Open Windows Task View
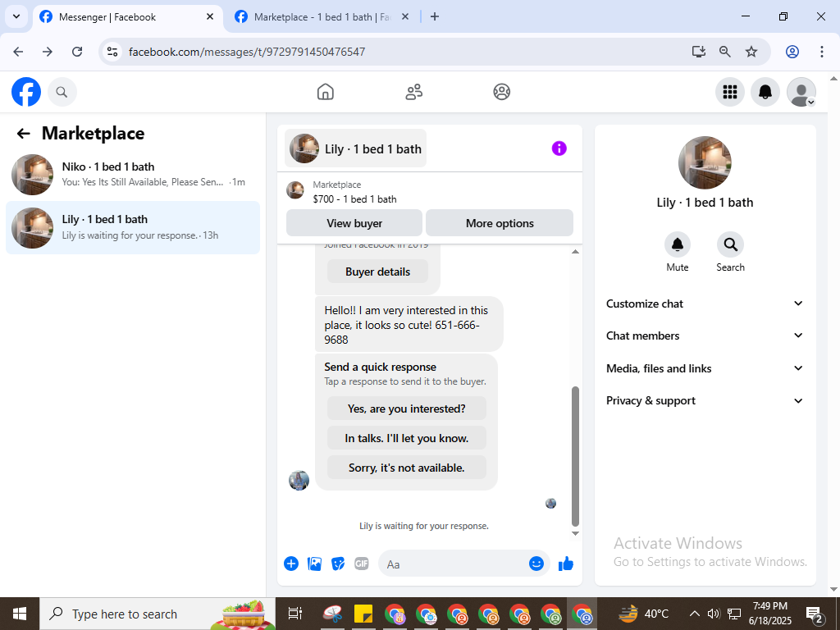This screenshot has height=630, width=840. [x=294, y=614]
